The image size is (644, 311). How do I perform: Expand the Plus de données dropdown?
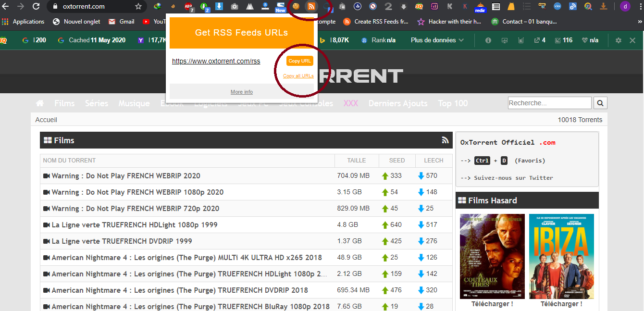point(437,40)
